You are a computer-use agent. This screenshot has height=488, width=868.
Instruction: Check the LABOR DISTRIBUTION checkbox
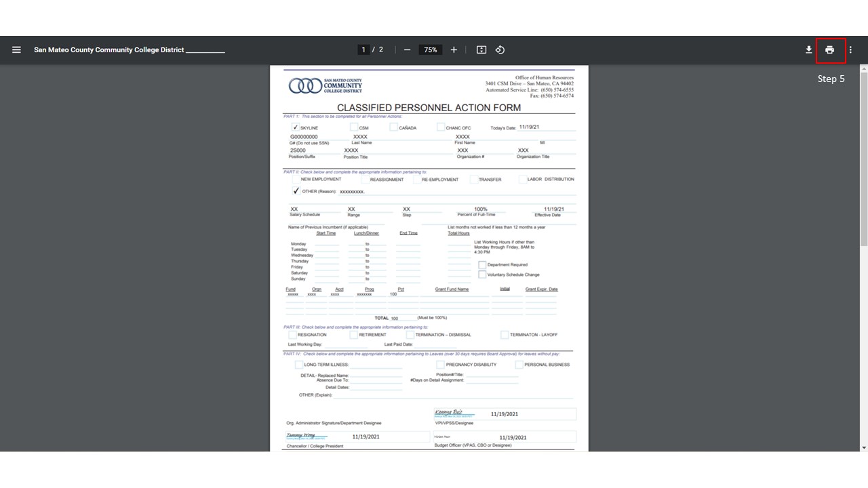(522, 180)
